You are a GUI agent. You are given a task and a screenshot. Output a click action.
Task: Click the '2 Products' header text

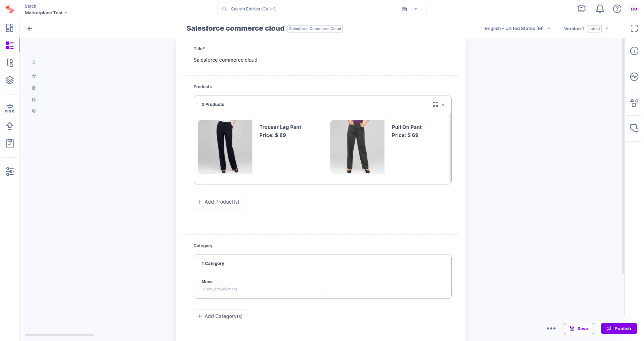(213, 105)
